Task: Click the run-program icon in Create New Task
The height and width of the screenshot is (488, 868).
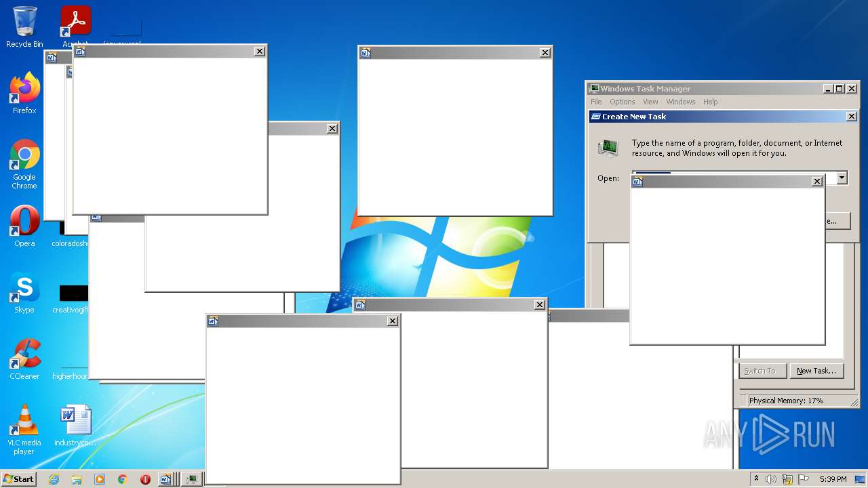Action: click(608, 148)
